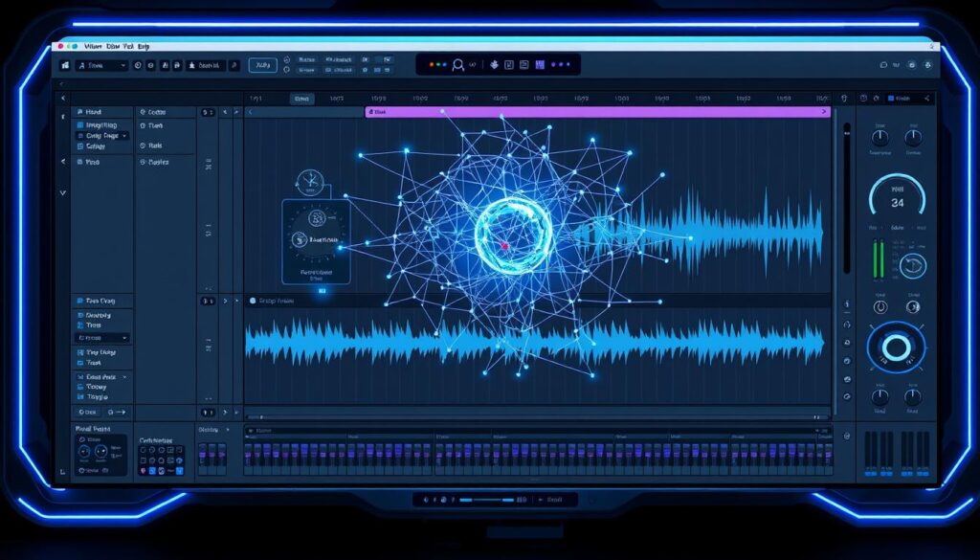Toggle record arm on the first track header

pos(206,112)
